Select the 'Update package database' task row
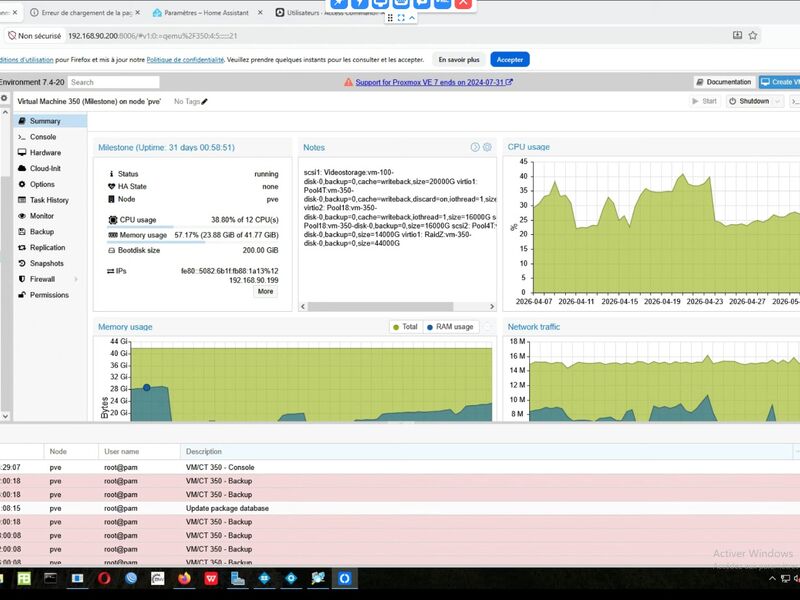Viewport: 800px width, 600px height. 400,508
